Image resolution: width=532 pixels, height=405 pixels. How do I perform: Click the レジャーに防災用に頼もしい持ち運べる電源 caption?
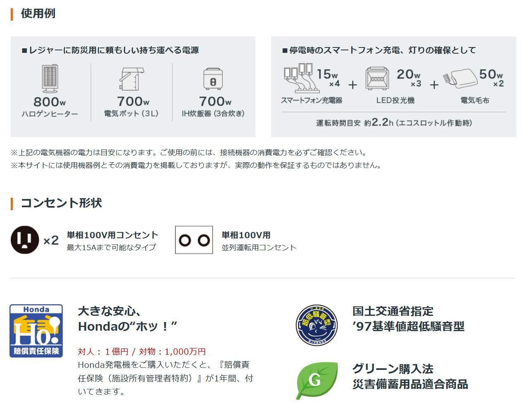110,50
